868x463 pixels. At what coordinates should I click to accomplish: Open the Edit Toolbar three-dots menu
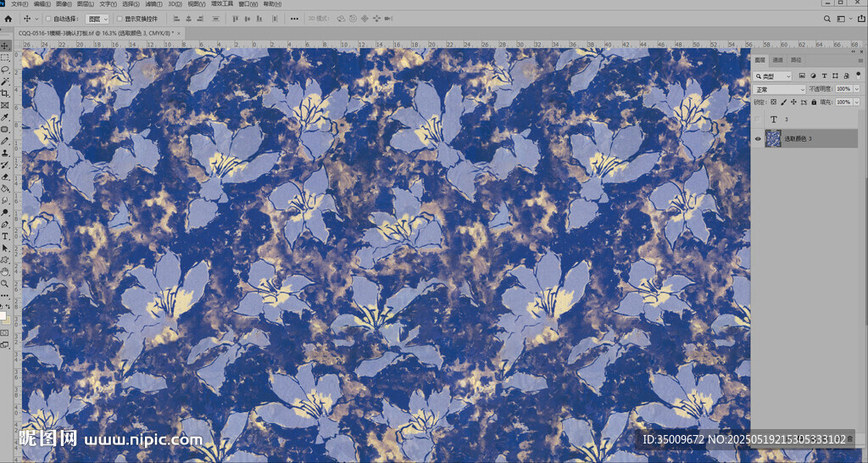[5, 296]
